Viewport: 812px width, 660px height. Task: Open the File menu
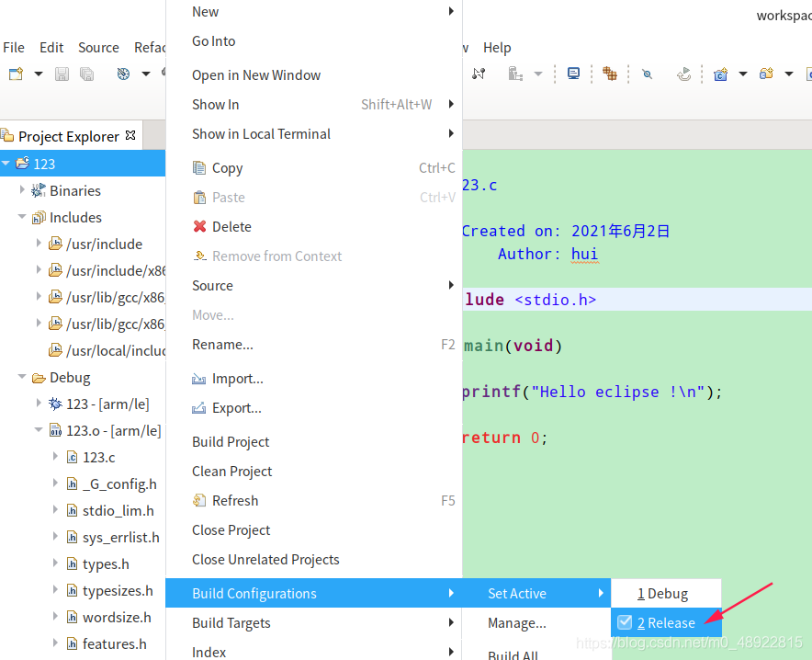click(x=14, y=48)
